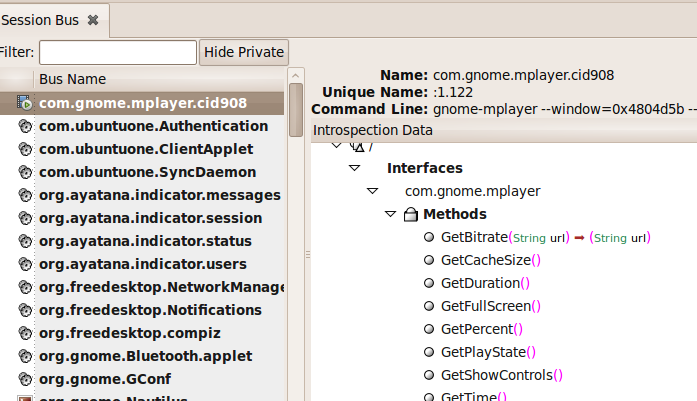Choose org.ayatana.indicator.messages bus
This screenshot has width=697, height=401.
click(160, 195)
